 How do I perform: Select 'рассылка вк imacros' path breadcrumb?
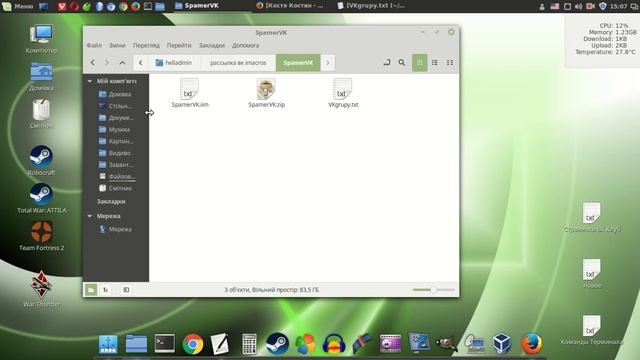[238, 62]
